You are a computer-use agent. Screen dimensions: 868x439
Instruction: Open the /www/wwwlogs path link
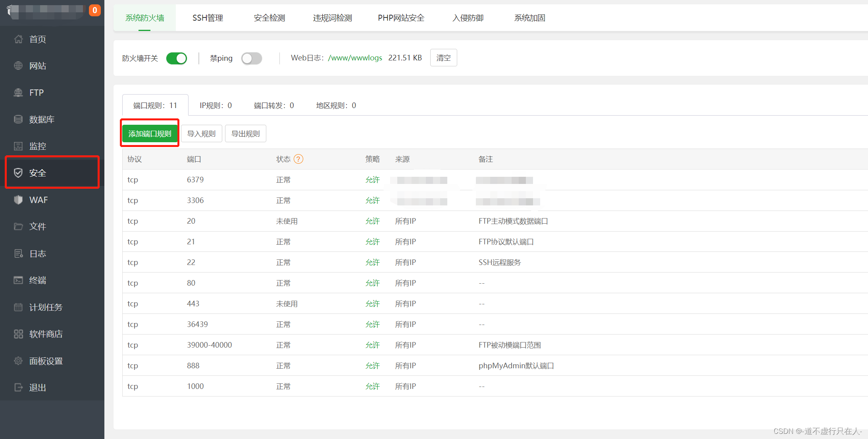[355, 58]
